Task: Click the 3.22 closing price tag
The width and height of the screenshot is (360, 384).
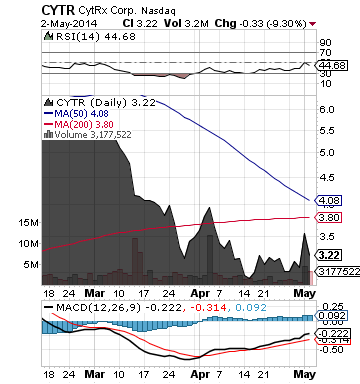Action: click(x=328, y=255)
